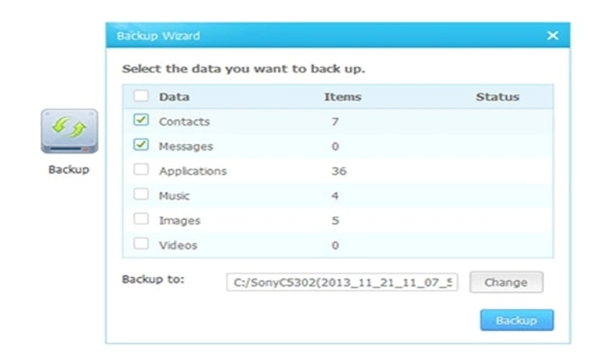
Task: Click the Data column header
Action: [174, 97]
